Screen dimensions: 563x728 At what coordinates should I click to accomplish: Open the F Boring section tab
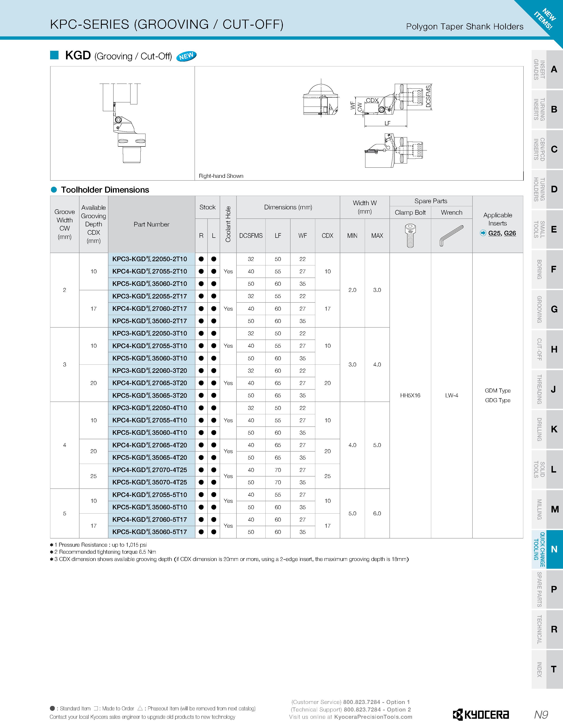point(547,269)
